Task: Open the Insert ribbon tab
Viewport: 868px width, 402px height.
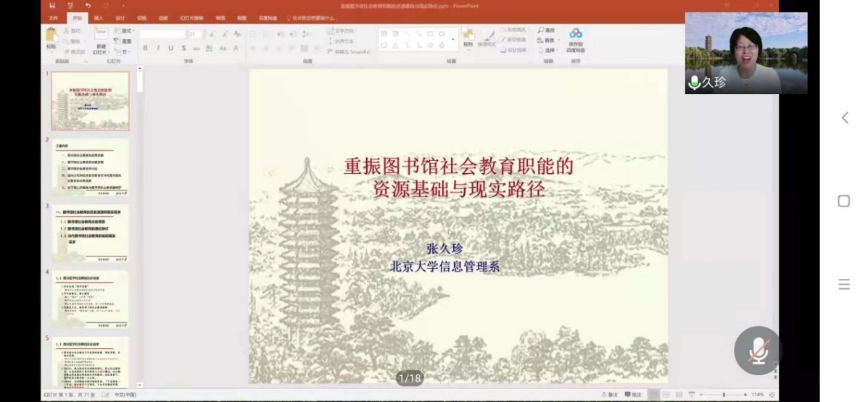Action: [99, 18]
